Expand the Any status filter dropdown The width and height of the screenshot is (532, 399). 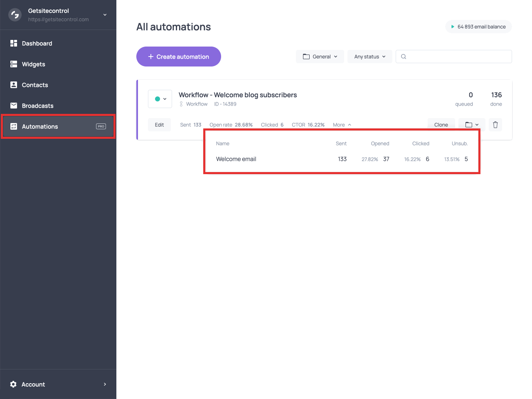[369, 57]
